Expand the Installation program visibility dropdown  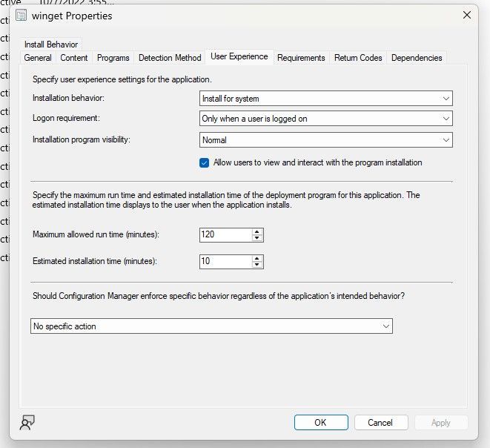pyautogui.click(x=326, y=139)
